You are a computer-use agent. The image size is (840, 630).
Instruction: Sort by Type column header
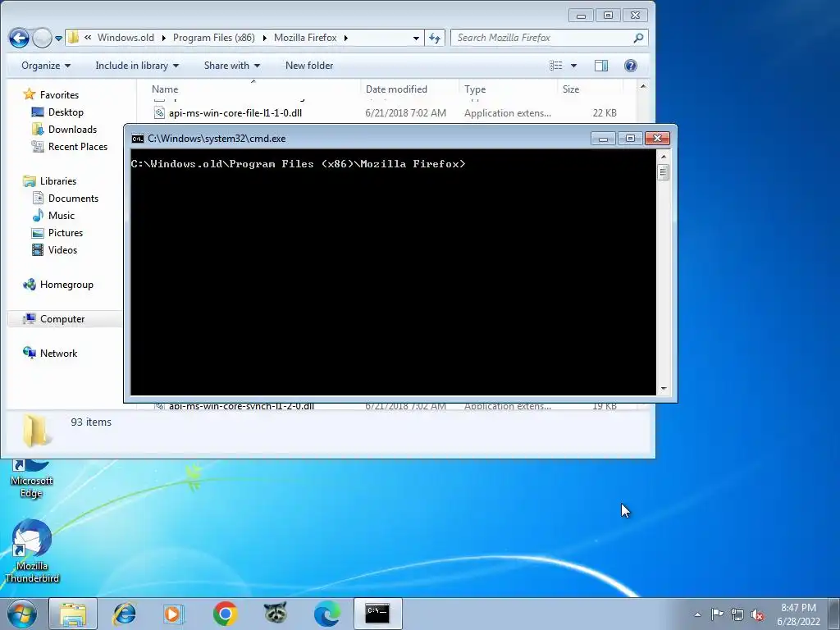(508, 89)
